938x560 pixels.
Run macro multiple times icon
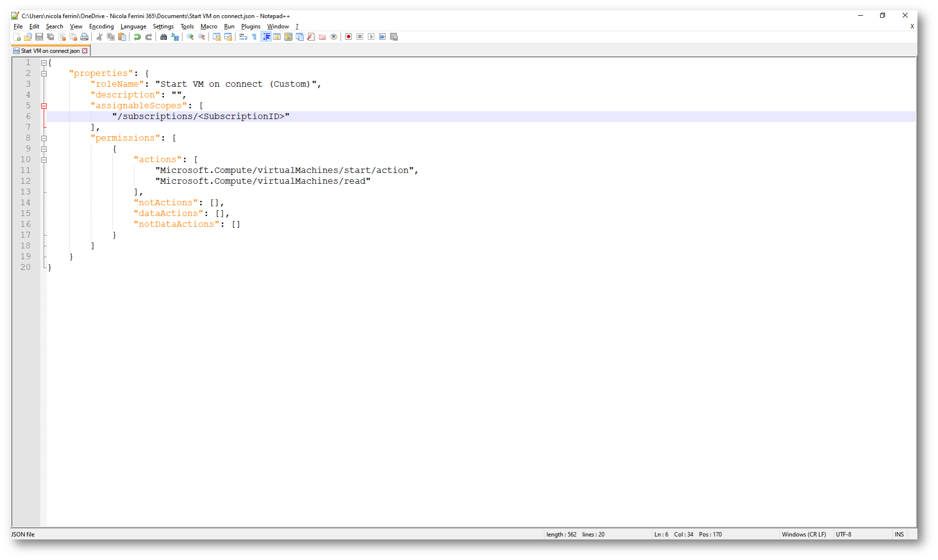[382, 37]
